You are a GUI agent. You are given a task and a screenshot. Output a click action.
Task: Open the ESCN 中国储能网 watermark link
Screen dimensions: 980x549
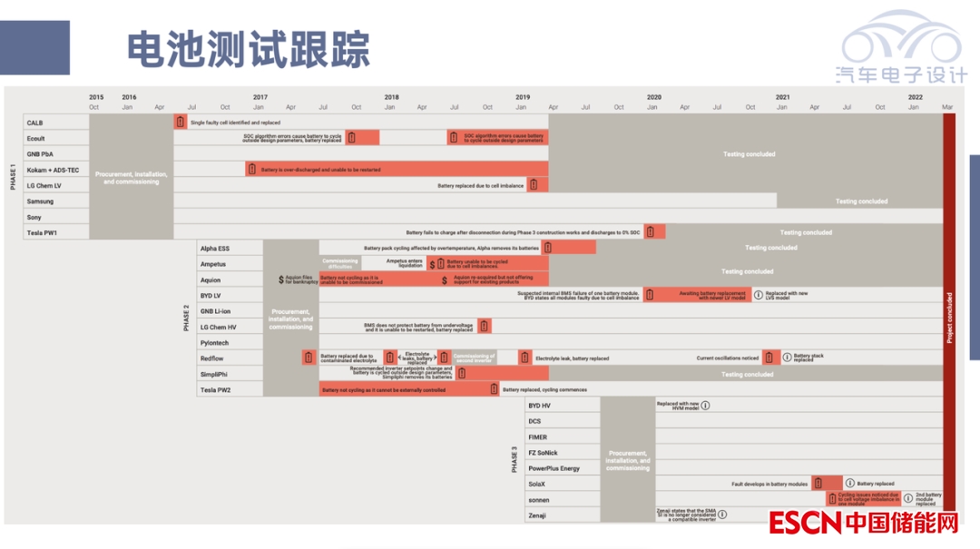pyautogui.click(x=863, y=524)
